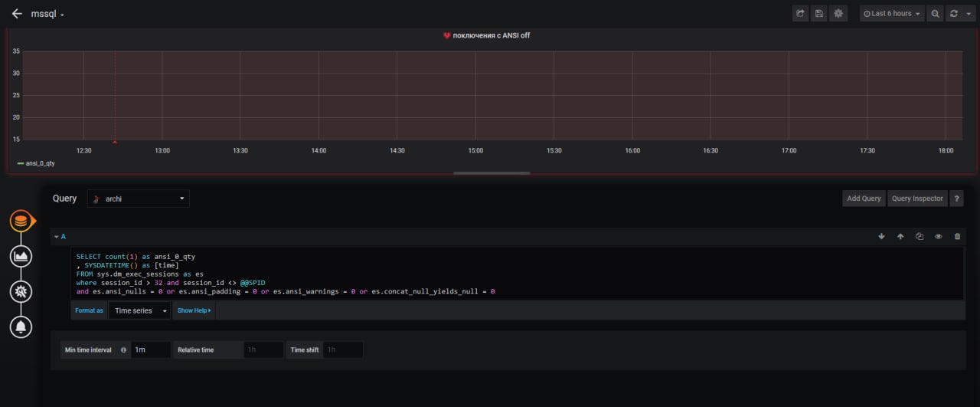Open query help question mark button
Screen dimensions: 980x407
click(957, 199)
